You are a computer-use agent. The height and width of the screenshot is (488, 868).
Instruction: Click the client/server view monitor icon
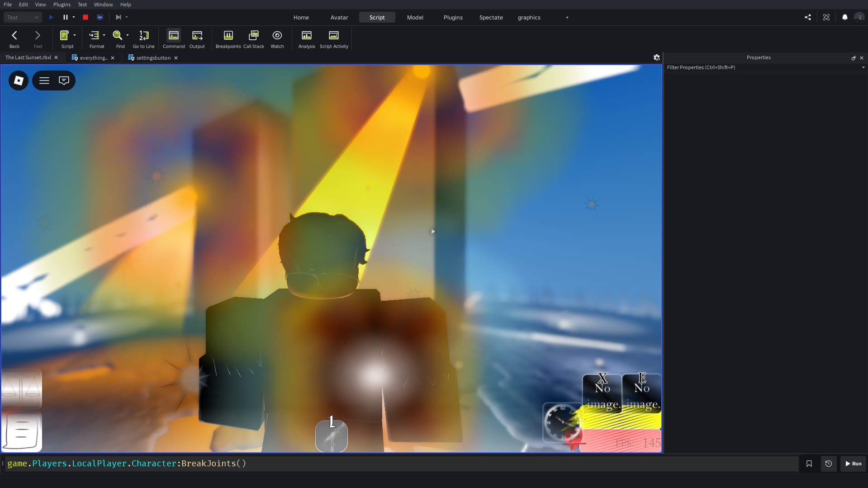coord(100,17)
